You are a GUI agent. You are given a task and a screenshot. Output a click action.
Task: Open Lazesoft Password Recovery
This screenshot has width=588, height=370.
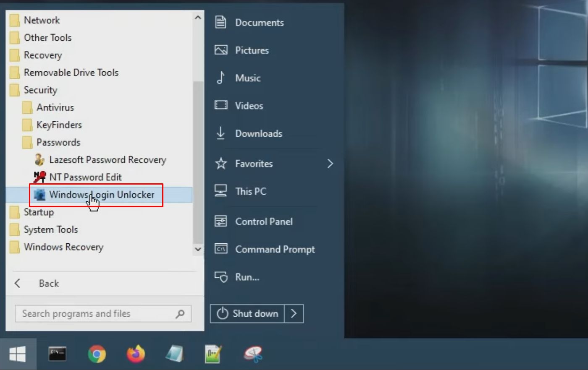(x=108, y=160)
